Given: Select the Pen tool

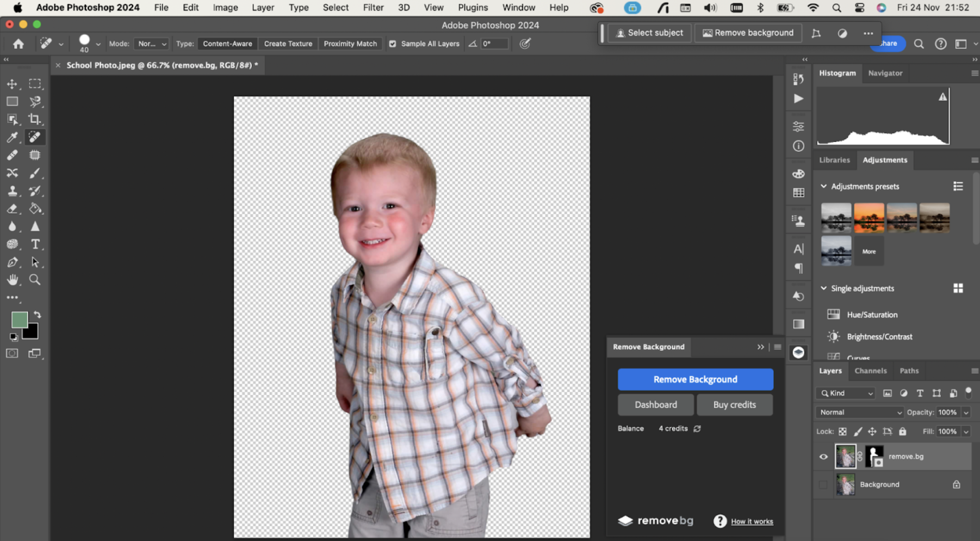Looking at the screenshot, I should coord(12,262).
